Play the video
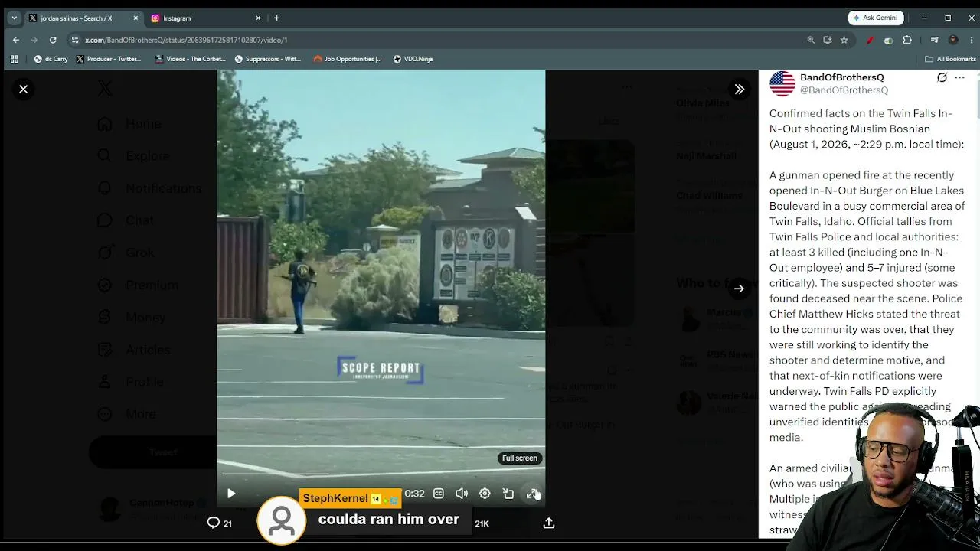Viewport: 980px width, 551px height. click(231, 494)
